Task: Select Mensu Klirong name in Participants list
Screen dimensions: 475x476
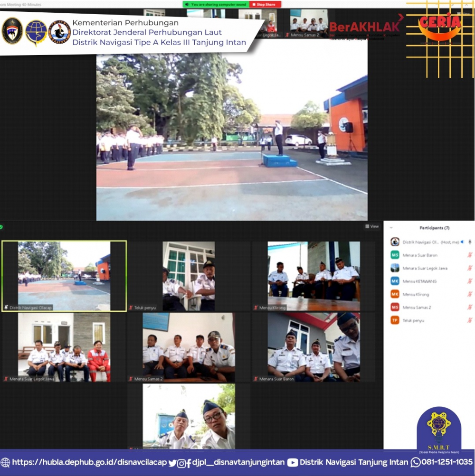Action: click(x=416, y=294)
